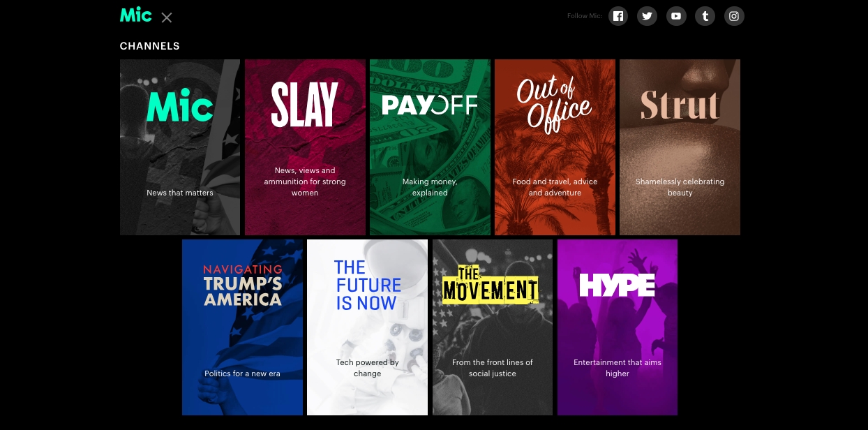Click 'From the front lines of social justice'
Image resolution: width=868 pixels, height=430 pixels.
pos(493,368)
